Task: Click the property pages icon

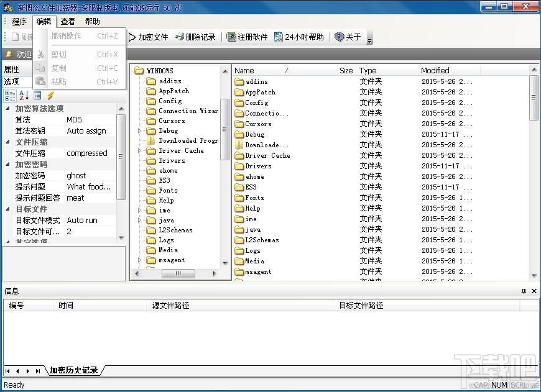Action: pos(37,95)
